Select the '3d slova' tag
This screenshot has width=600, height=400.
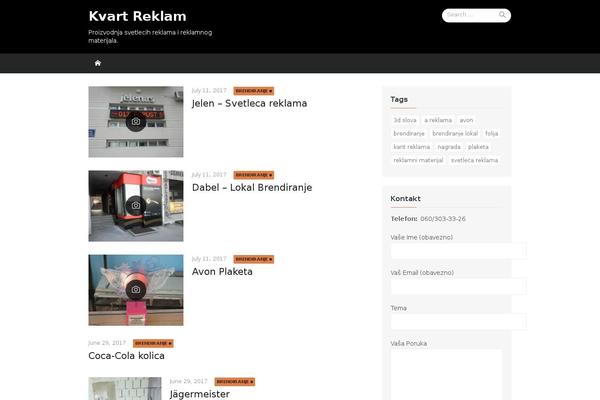click(x=404, y=120)
